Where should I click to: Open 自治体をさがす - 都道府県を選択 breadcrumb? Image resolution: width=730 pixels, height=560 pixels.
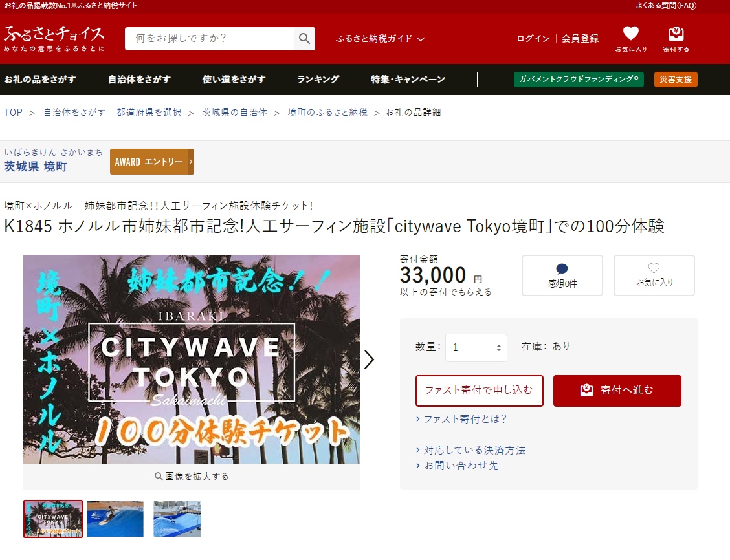tap(112, 113)
